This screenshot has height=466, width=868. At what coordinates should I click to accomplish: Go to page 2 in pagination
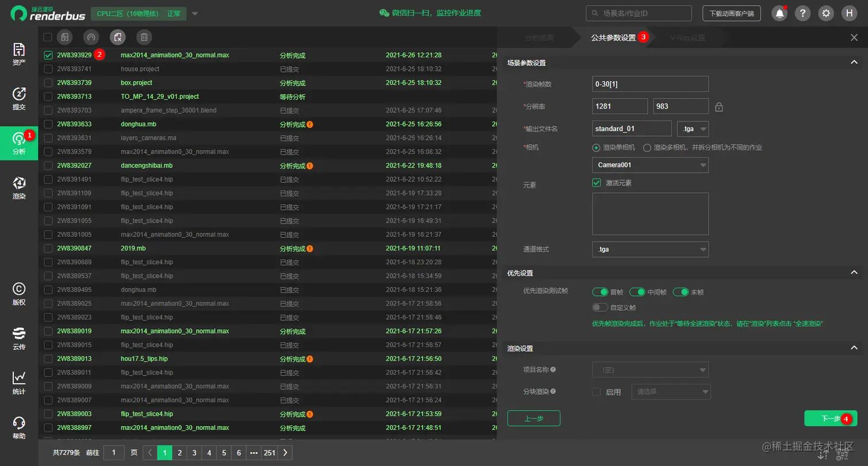(180, 452)
